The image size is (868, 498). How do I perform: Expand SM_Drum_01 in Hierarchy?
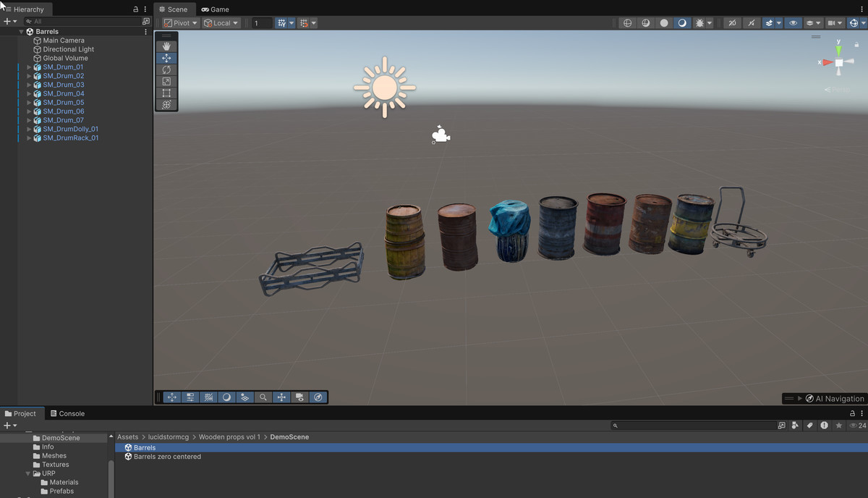point(30,67)
